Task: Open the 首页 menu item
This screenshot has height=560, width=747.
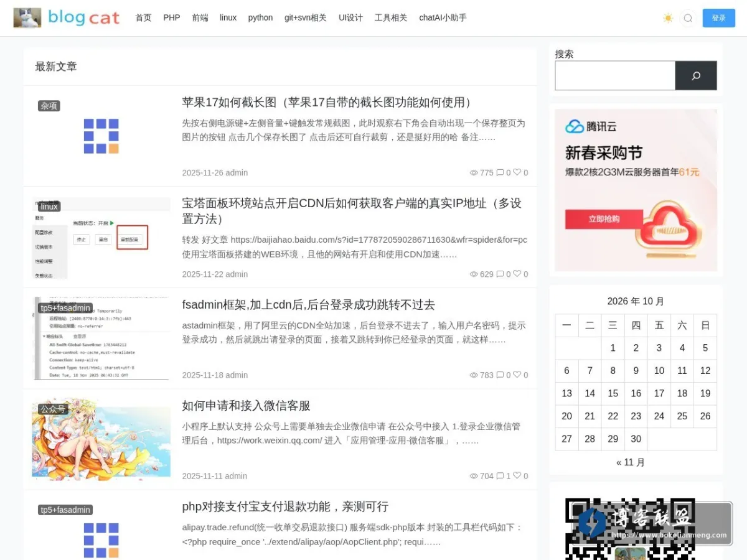Action: coord(143,17)
